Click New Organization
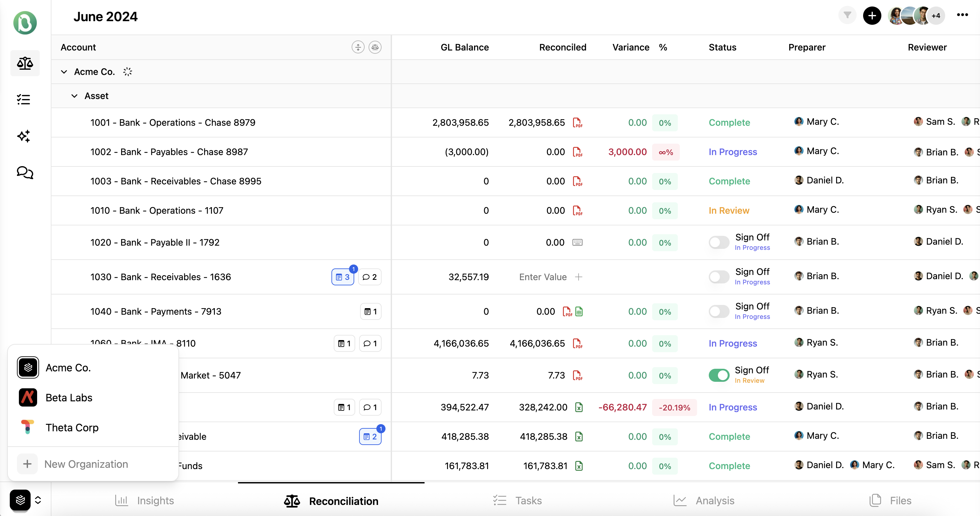 click(x=86, y=464)
